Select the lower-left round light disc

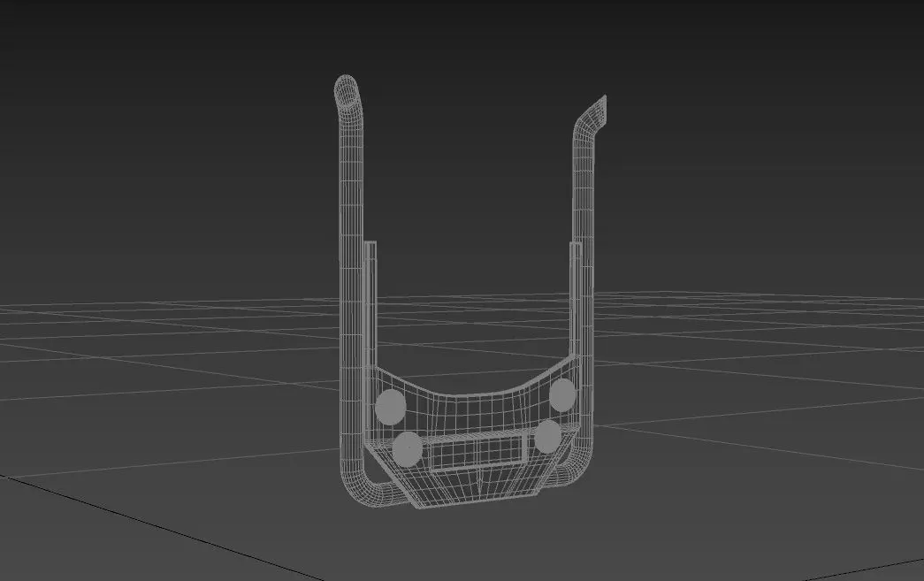tap(408, 448)
